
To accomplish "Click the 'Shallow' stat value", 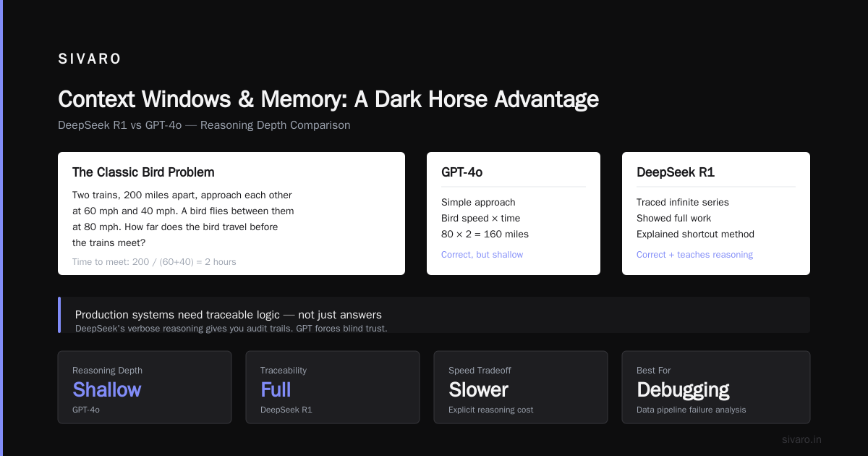I will [107, 389].
